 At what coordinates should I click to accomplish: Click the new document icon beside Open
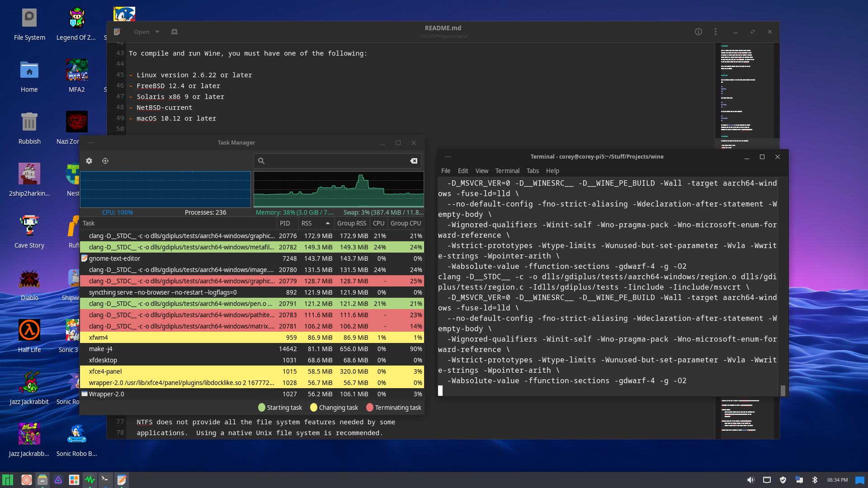[x=175, y=32]
